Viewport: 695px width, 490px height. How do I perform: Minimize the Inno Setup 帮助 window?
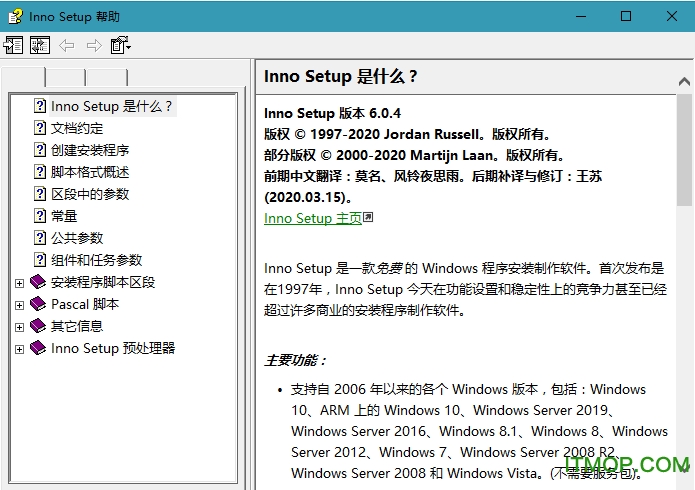point(581,16)
